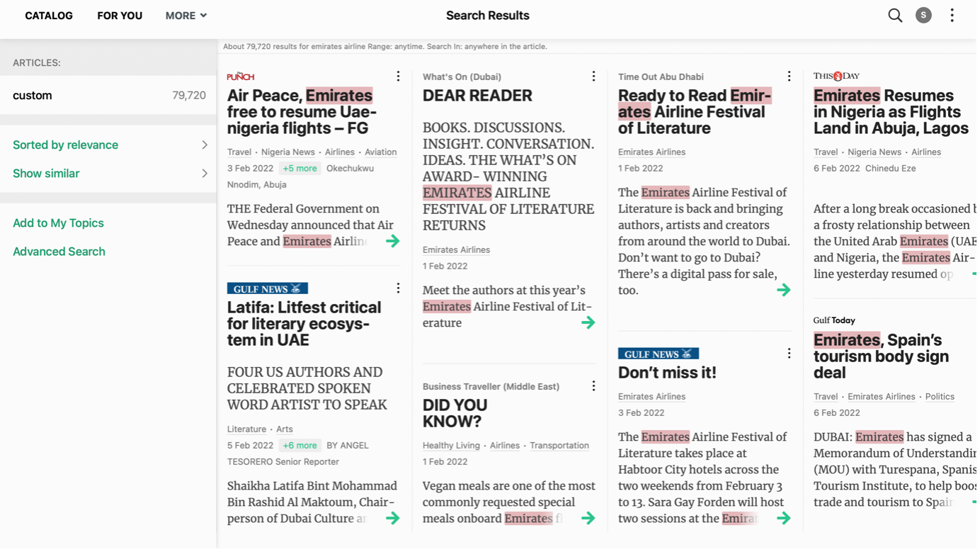This screenshot has height=552, width=980.
Task: Click green arrow on Ready to Read article
Action: pos(784,291)
